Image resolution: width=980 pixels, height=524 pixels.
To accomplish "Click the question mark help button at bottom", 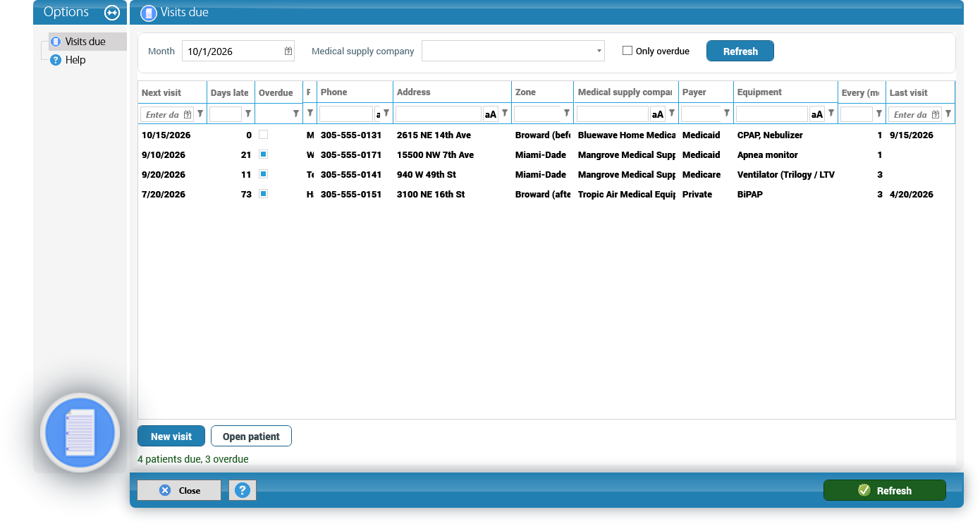I will pyautogui.click(x=242, y=490).
